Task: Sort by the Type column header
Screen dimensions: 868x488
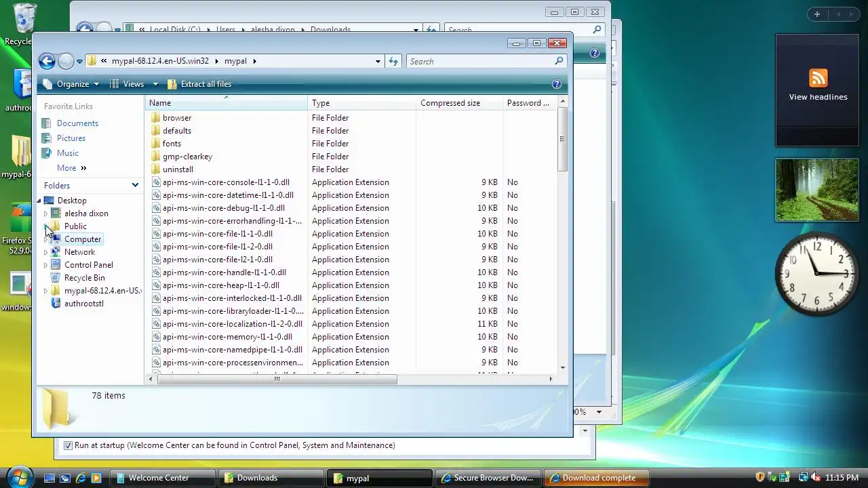Action: (361, 103)
